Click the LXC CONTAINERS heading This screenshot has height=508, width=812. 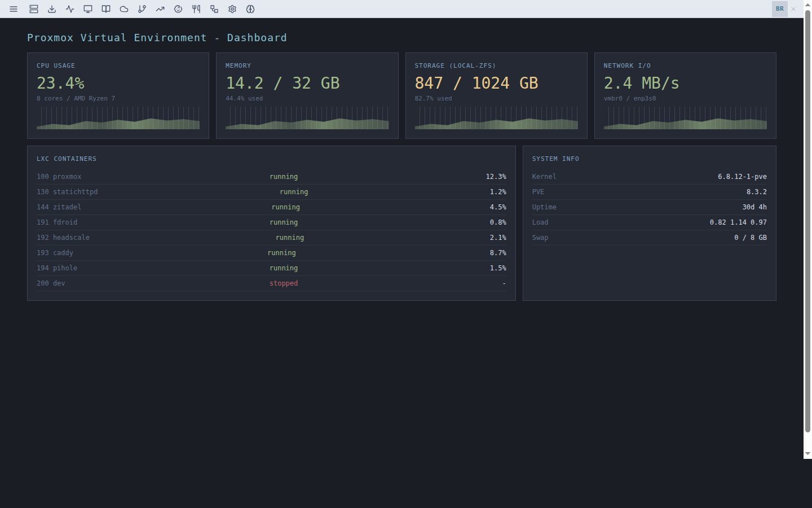coord(67,159)
